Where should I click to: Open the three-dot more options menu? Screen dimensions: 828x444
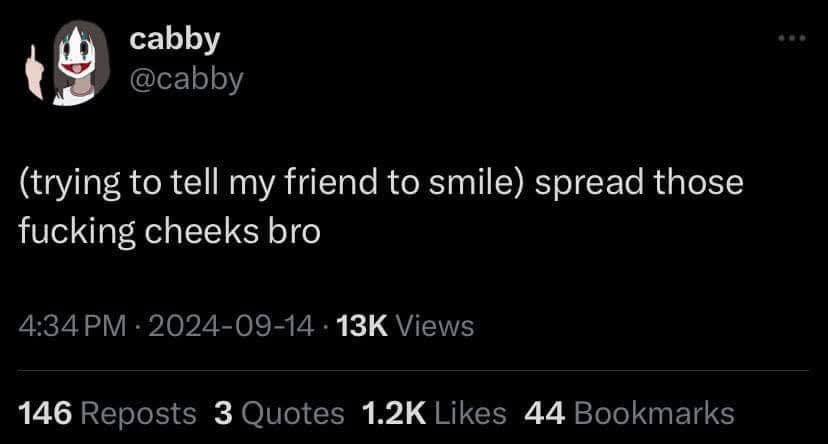point(792,38)
